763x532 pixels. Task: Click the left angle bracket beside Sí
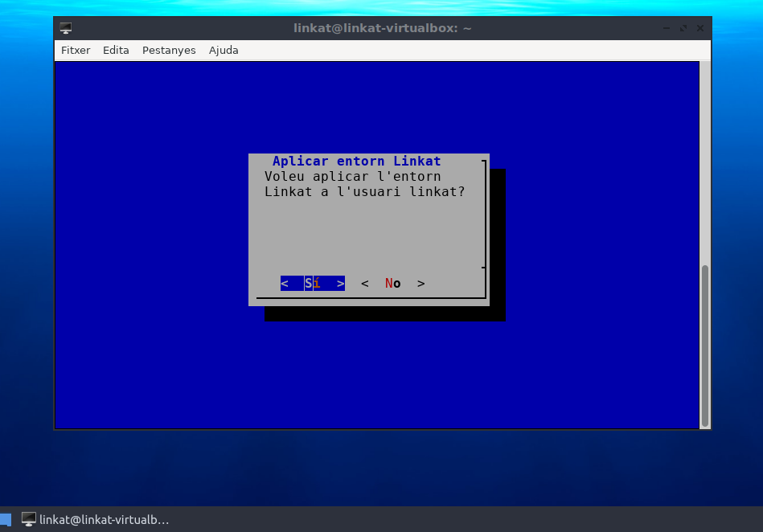click(x=285, y=283)
